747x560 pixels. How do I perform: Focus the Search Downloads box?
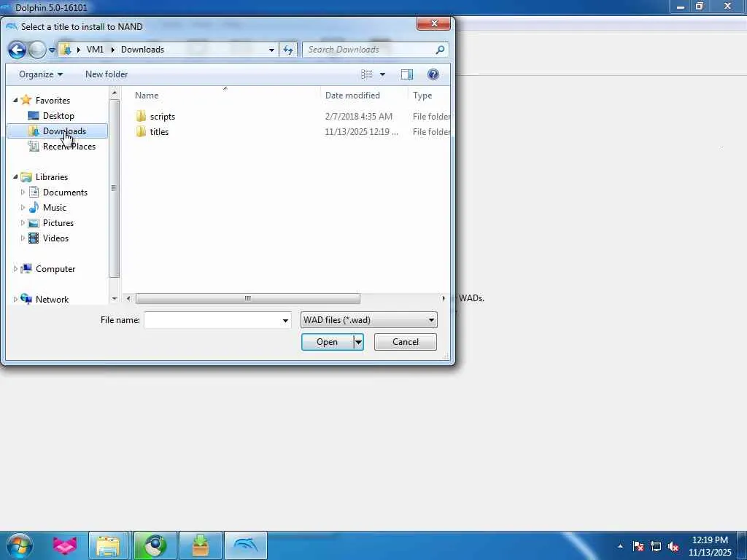(369, 50)
